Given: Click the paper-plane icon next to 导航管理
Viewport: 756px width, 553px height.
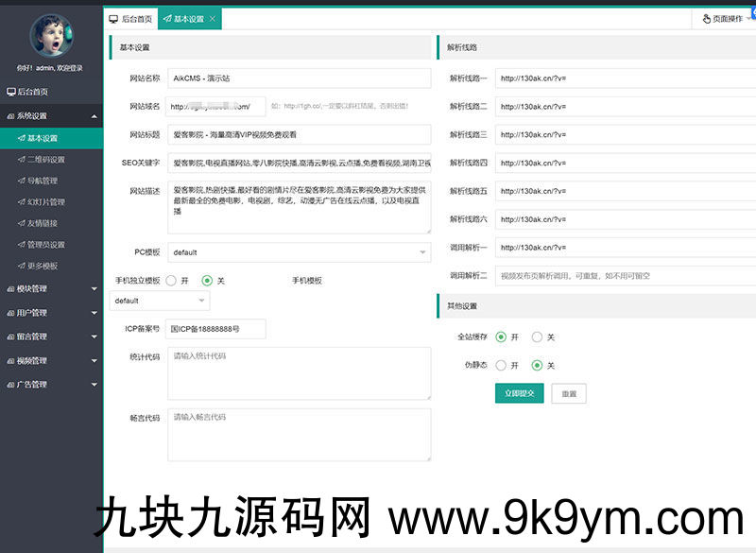Looking at the screenshot, I should (x=21, y=181).
